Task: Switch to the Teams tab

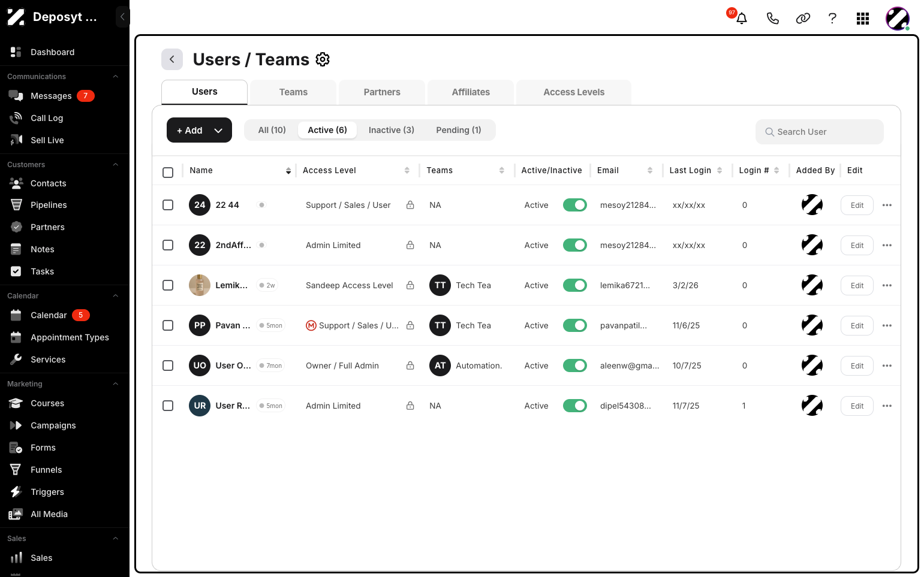Action: 293,92
